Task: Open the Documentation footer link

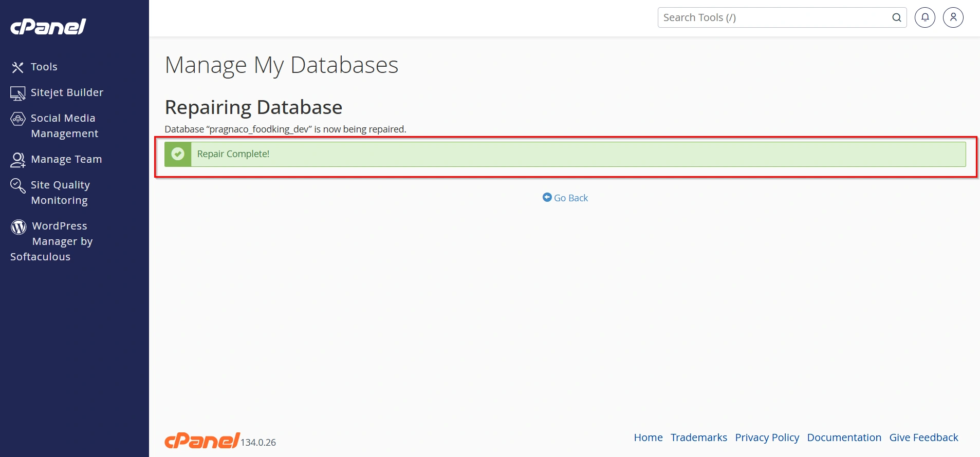Action: click(844, 437)
